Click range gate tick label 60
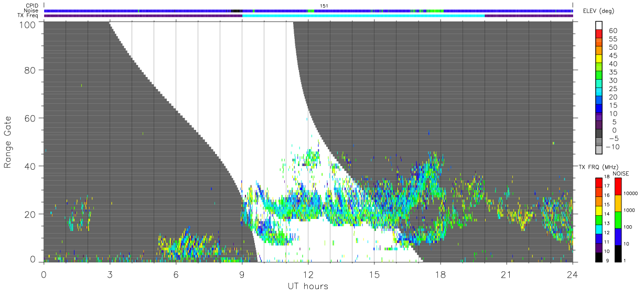Screen dimensions: 644x297 point(30,118)
